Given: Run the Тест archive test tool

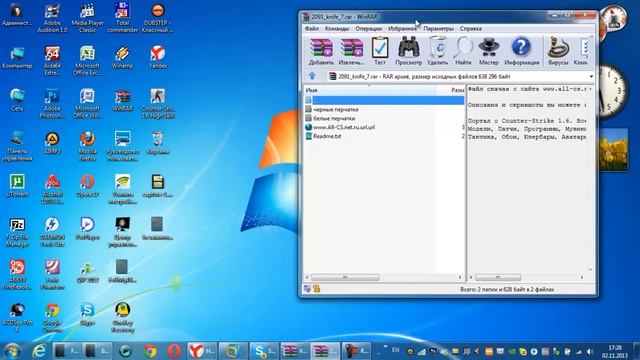Looking at the screenshot, I should click(380, 51).
